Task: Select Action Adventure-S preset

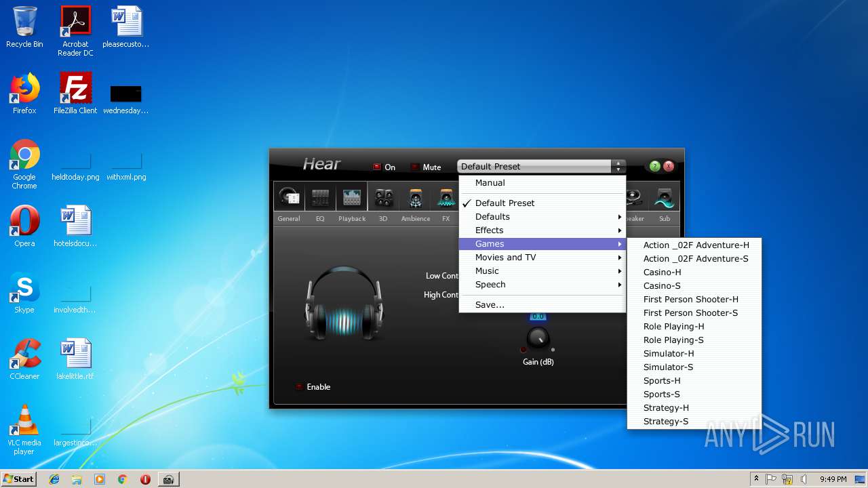Action: [694, 259]
